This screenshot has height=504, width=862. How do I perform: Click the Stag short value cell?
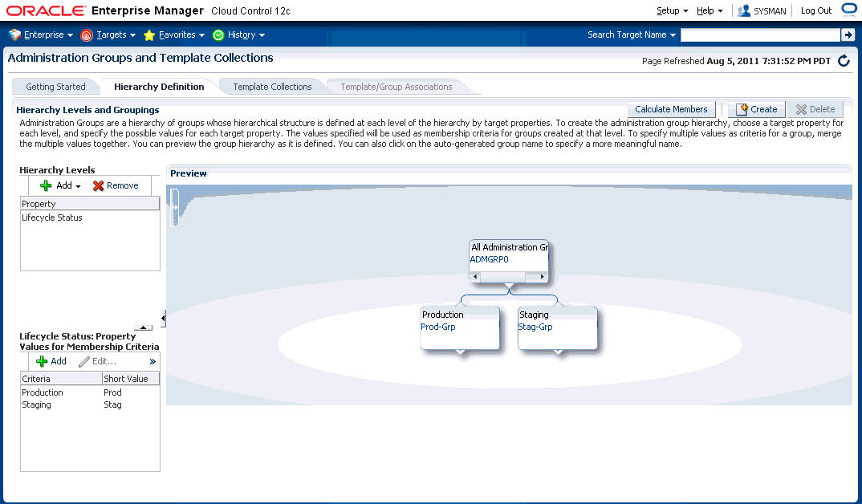click(112, 404)
